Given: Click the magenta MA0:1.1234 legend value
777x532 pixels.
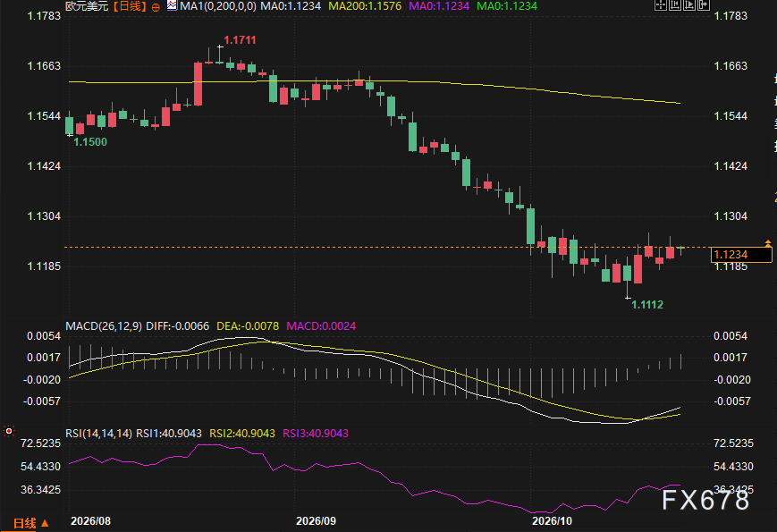Looking at the screenshot, I should [439, 6].
